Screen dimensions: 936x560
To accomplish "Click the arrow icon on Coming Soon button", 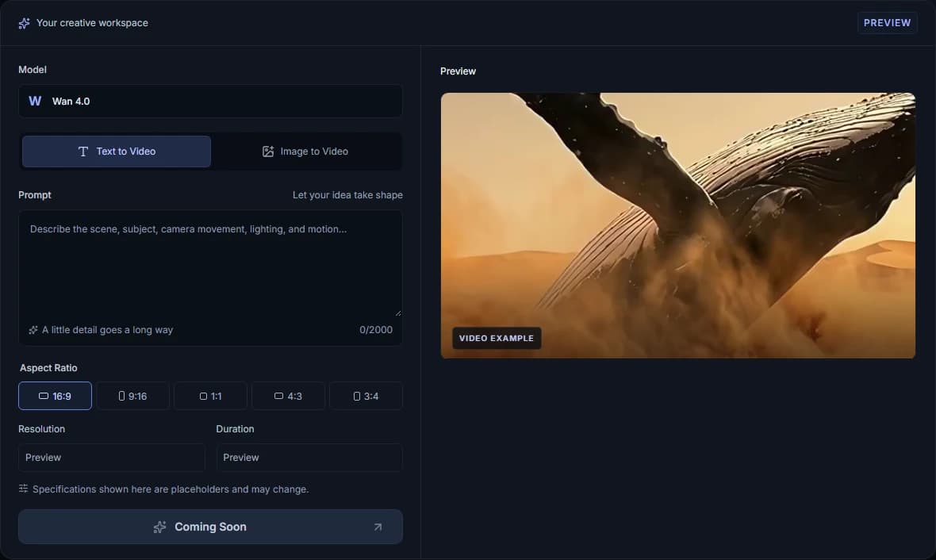I will coord(378,527).
